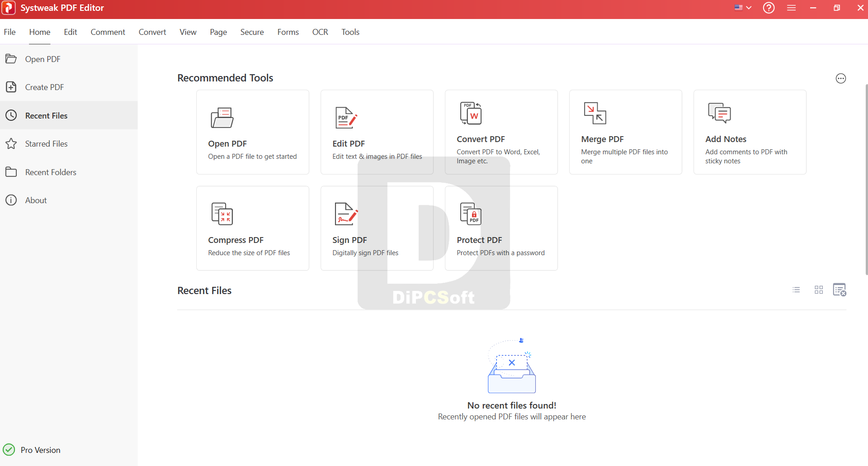Image resolution: width=868 pixels, height=466 pixels.
Task: Open the more options ellipsis for Recommended Tools
Action: click(840, 78)
